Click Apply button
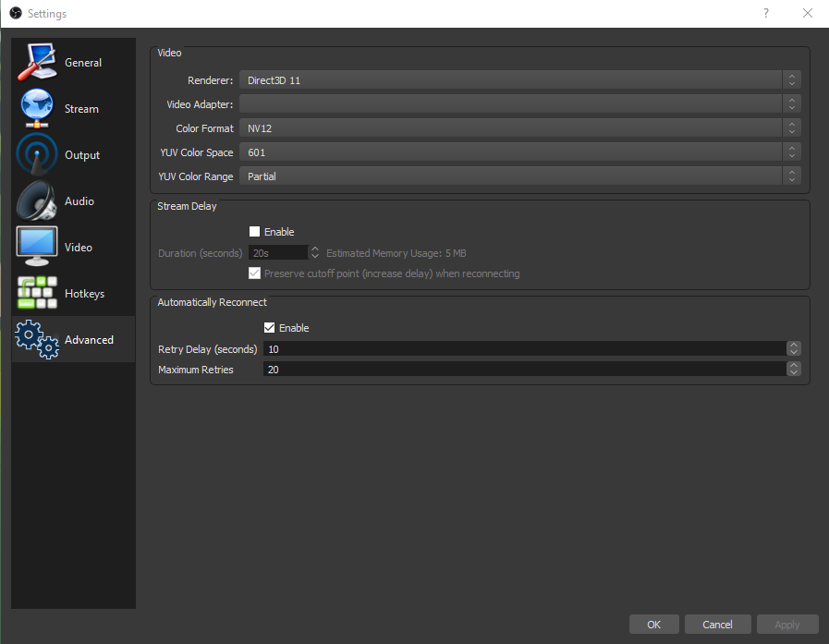 [787, 625]
